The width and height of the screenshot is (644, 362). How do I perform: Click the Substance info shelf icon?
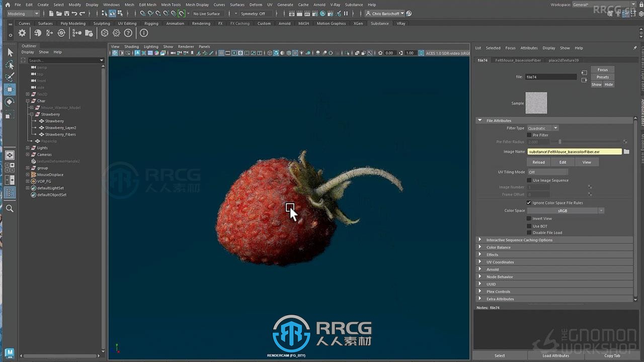click(x=144, y=33)
